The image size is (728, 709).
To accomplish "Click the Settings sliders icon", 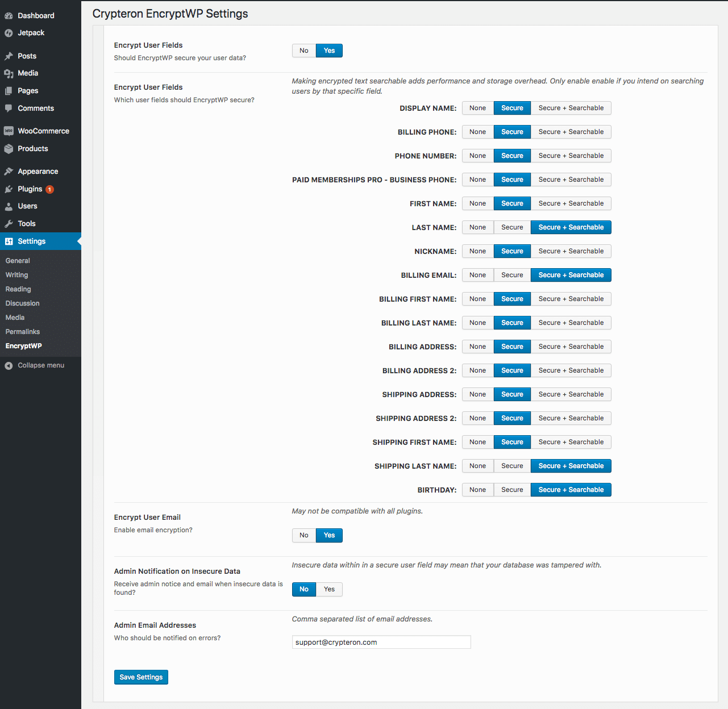I will tap(9, 241).
